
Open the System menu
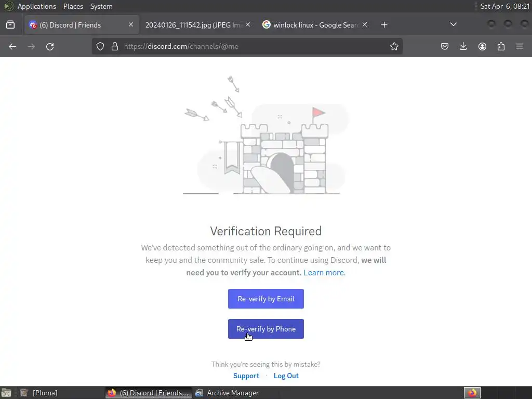(x=101, y=6)
